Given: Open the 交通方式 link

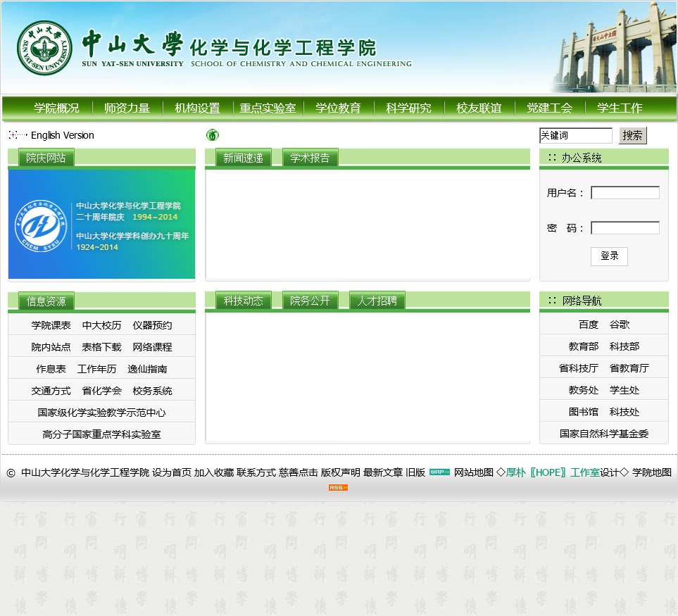Looking at the screenshot, I should pyautogui.click(x=51, y=391).
